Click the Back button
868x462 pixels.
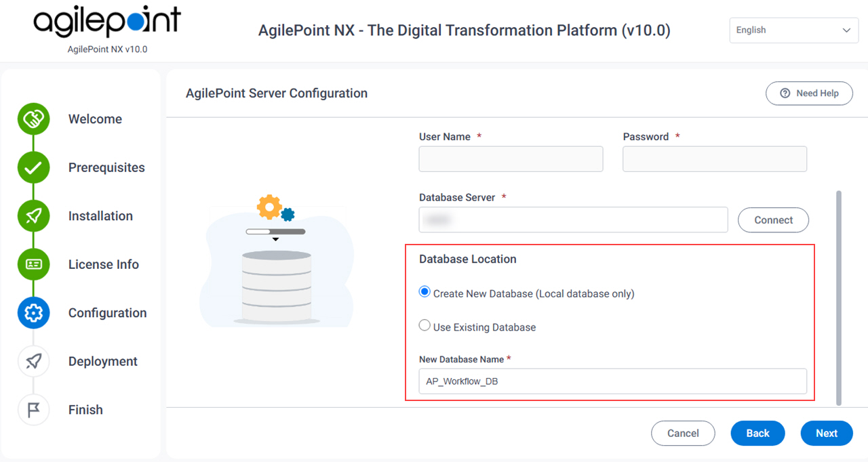coord(757,434)
